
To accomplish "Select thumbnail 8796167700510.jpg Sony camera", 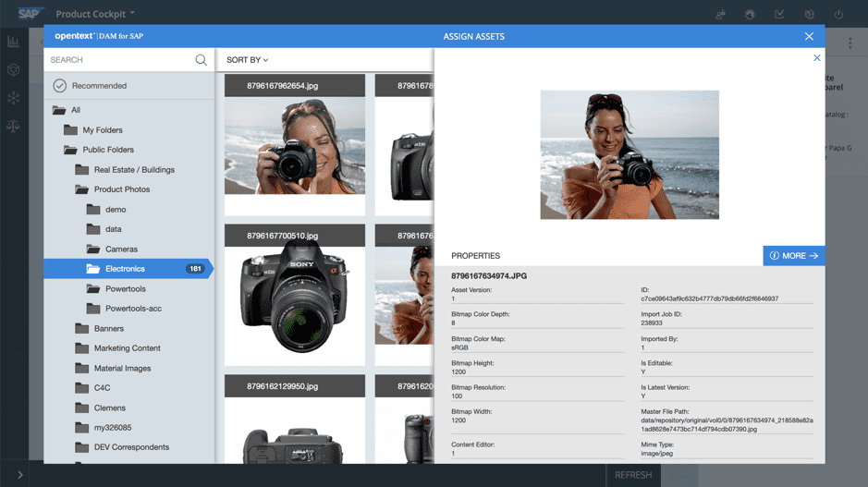I will click(x=295, y=295).
